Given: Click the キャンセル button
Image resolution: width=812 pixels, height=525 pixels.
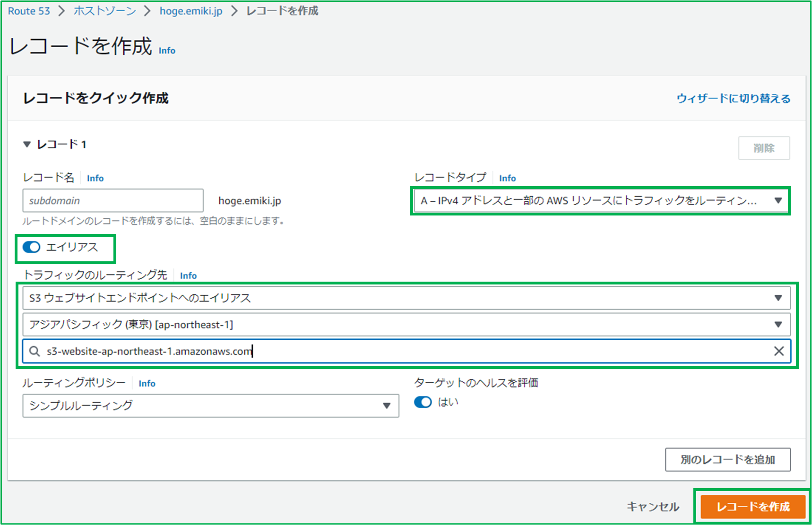Looking at the screenshot, I should tap(653, 507).
